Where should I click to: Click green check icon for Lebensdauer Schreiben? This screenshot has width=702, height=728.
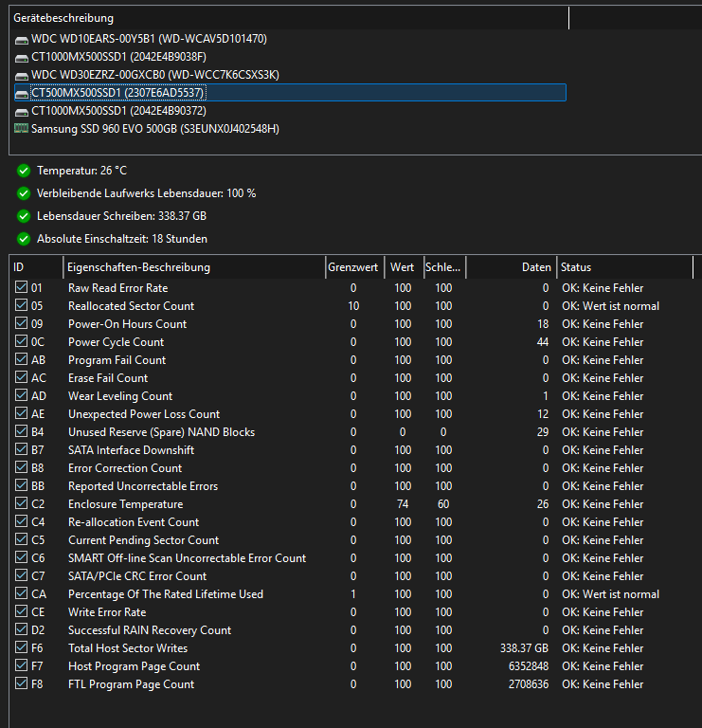[24, 216]
